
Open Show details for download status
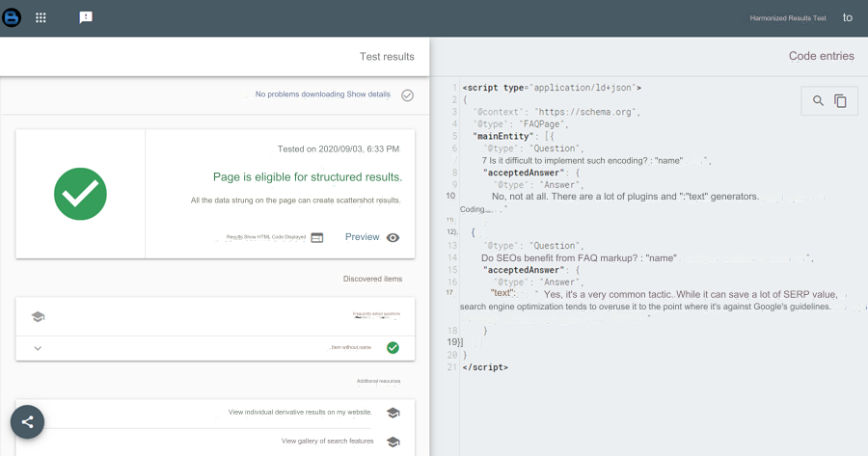click(x=368, y=94)
